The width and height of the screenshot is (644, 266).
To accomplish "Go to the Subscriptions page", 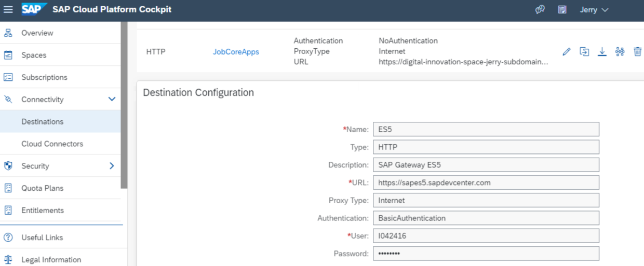I will pos(44,77).
